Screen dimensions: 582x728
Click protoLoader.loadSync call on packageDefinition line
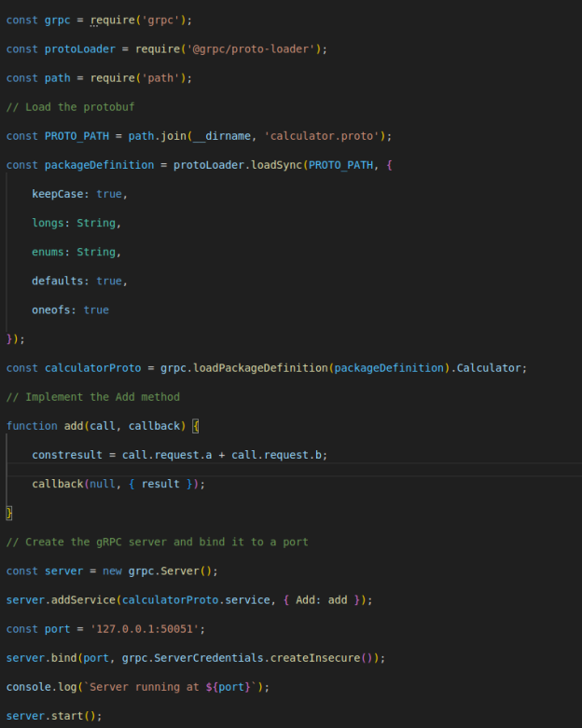coord(237,165)
